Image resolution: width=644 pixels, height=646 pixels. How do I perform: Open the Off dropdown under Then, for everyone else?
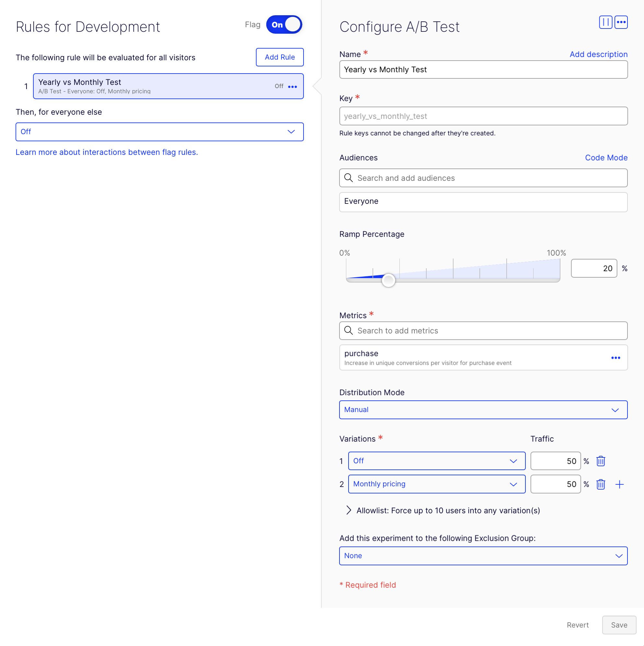[160, 132]
